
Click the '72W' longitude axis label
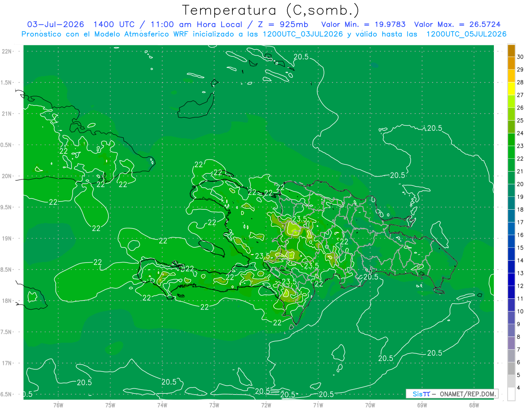pos(266,405)
